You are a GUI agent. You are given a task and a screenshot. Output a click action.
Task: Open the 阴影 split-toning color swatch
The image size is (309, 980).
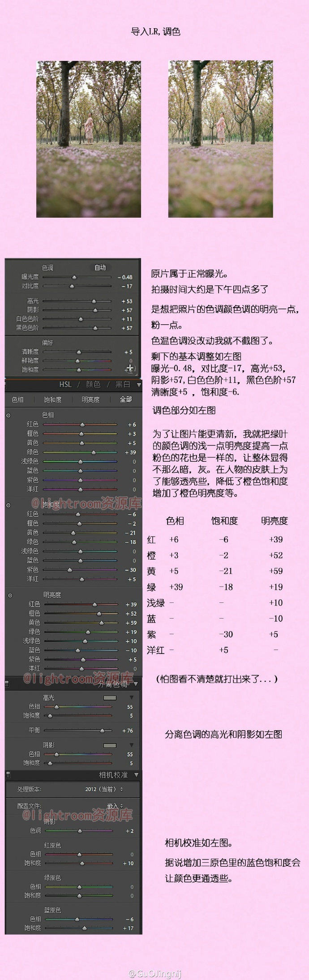point(110,745)
